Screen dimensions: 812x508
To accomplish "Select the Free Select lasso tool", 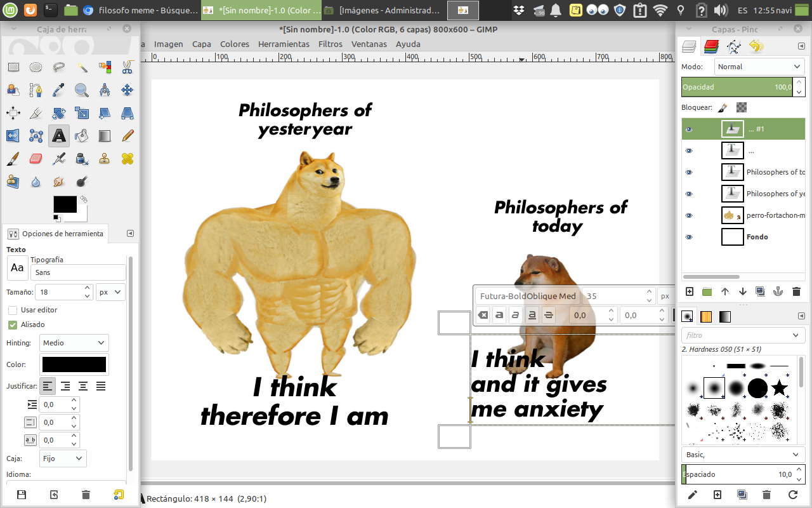I will tap(59, 67).
